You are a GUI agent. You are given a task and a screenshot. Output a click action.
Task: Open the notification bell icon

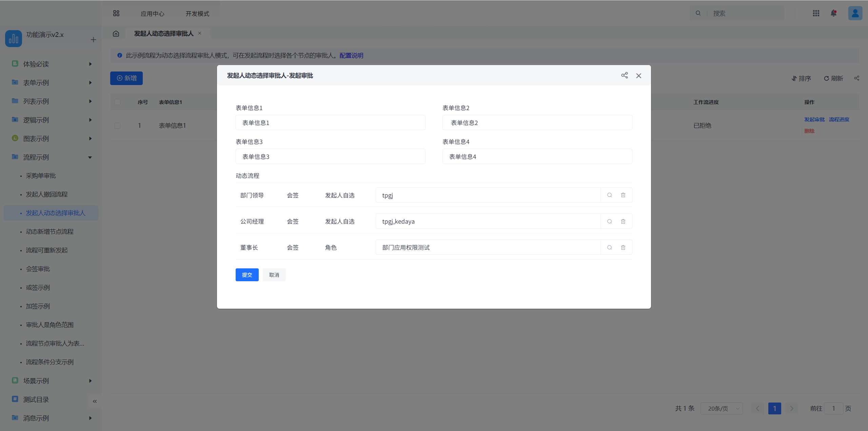tap(833, 13)
